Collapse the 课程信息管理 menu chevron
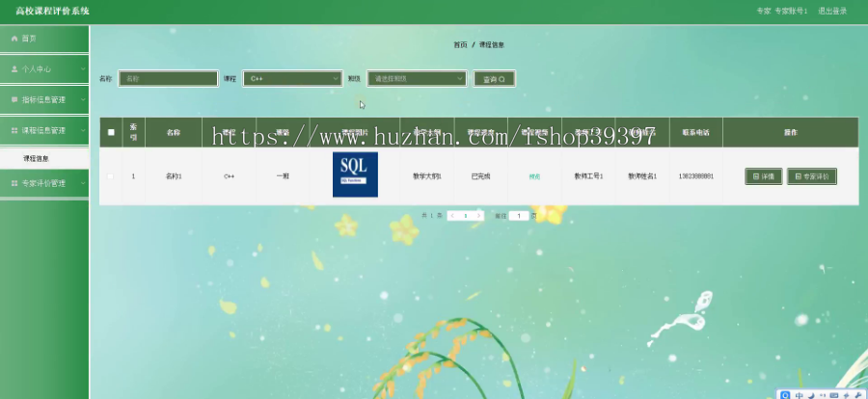The width and height of the screenshot is (868, 399). tap(83, 131)
